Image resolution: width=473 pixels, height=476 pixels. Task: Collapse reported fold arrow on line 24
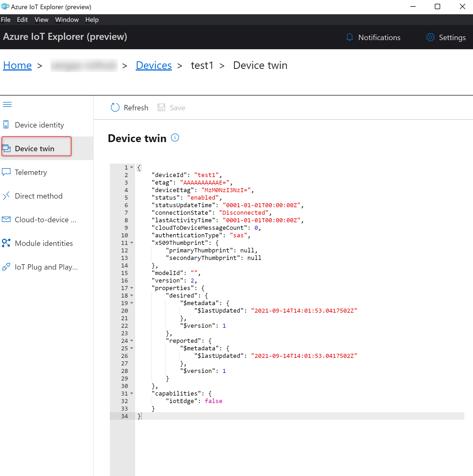(132, 341)
